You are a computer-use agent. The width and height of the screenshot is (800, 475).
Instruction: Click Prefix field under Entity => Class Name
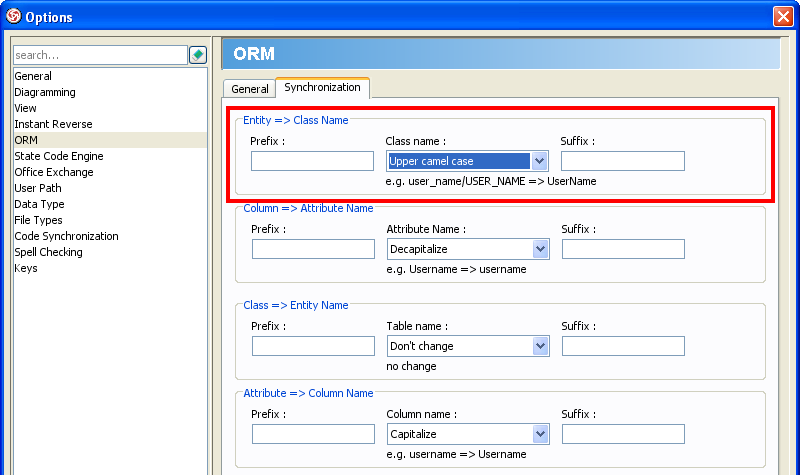pyautogui.click(x=312, y=161)
